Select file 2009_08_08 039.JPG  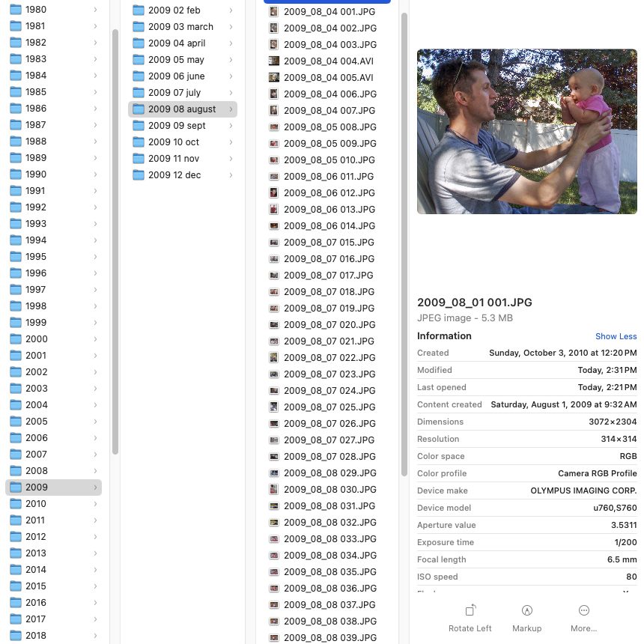(329, 638)
